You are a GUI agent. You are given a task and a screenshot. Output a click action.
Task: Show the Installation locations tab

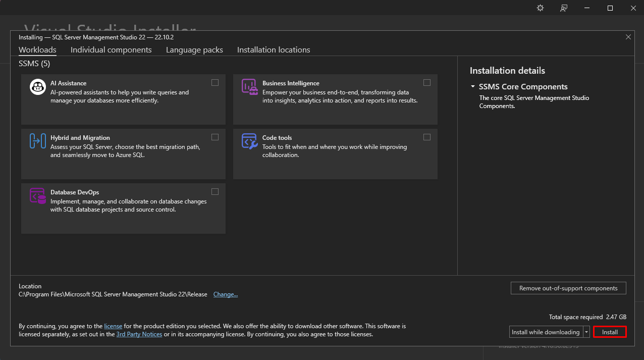pos(274,50)
